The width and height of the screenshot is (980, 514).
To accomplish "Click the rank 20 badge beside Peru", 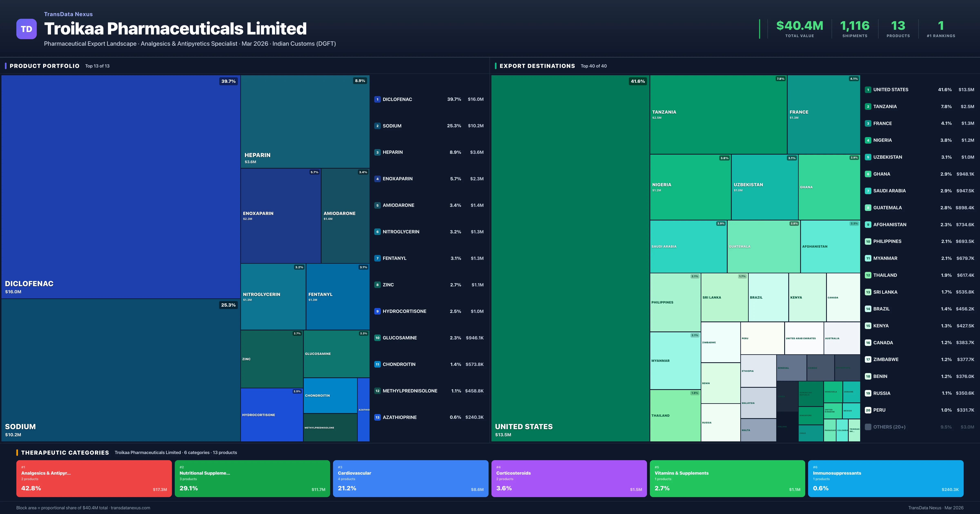I will tap(868, 410).
